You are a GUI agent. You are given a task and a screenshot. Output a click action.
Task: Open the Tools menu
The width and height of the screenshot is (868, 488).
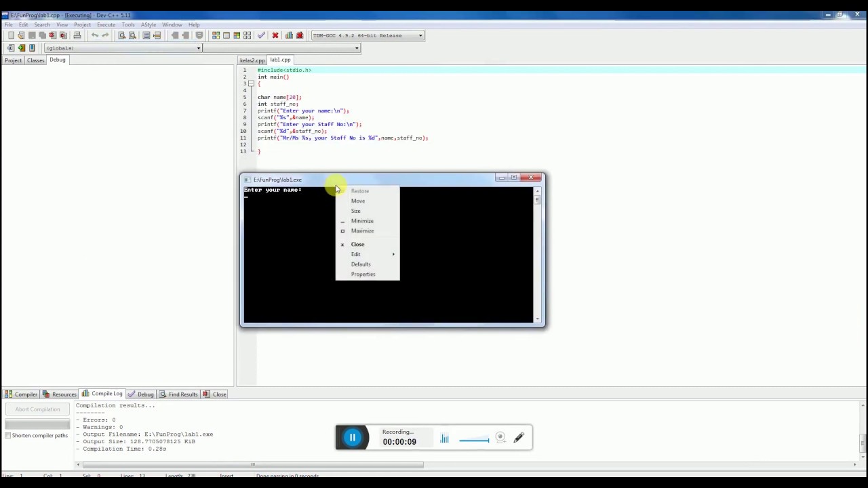(x=128, y=25)
